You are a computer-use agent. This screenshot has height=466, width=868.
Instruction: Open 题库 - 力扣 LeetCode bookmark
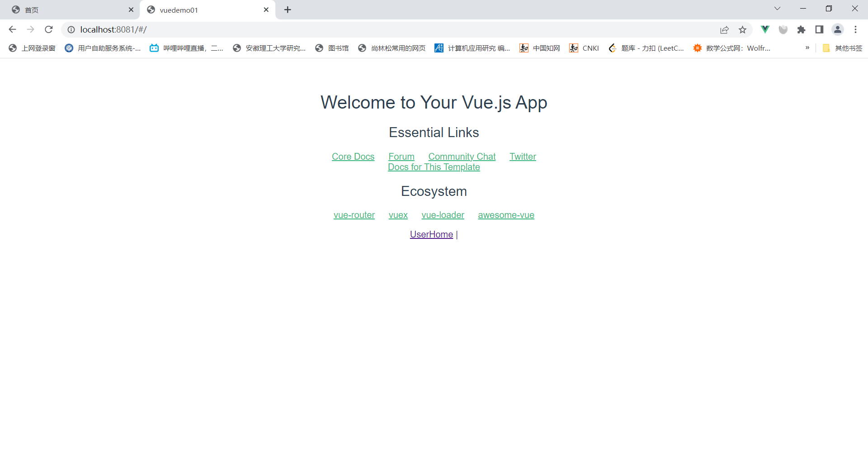[646, 48]
